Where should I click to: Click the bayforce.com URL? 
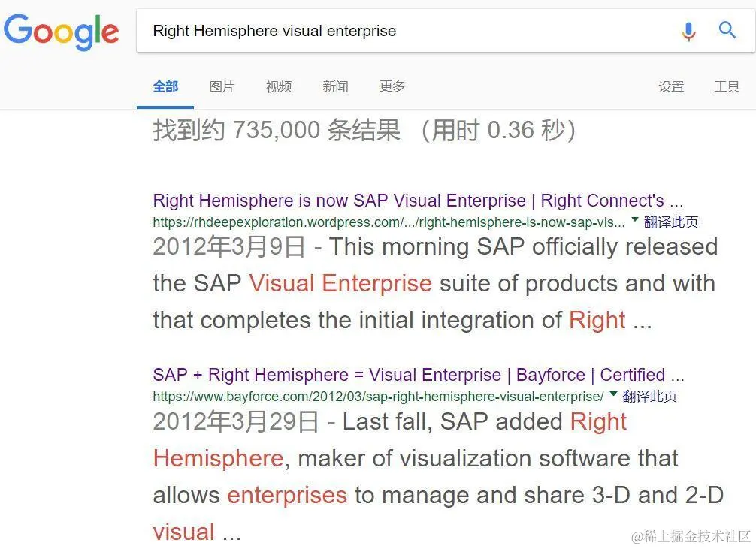point(378,397)
